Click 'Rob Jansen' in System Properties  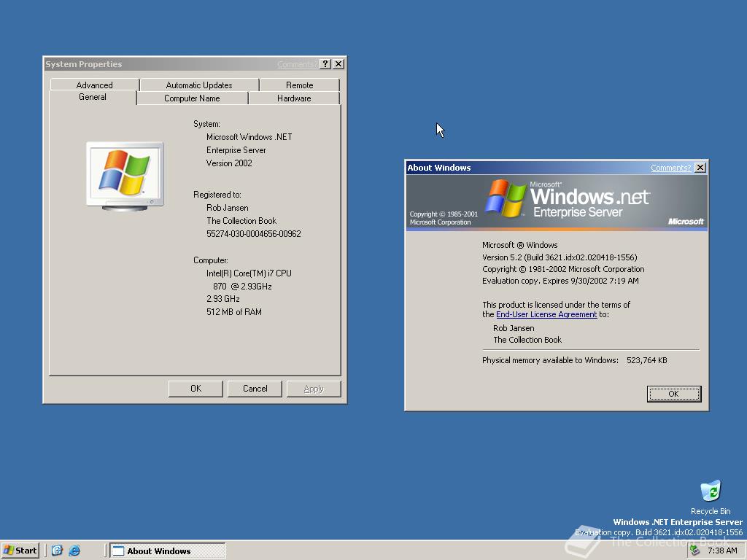[x=228, y=208]
